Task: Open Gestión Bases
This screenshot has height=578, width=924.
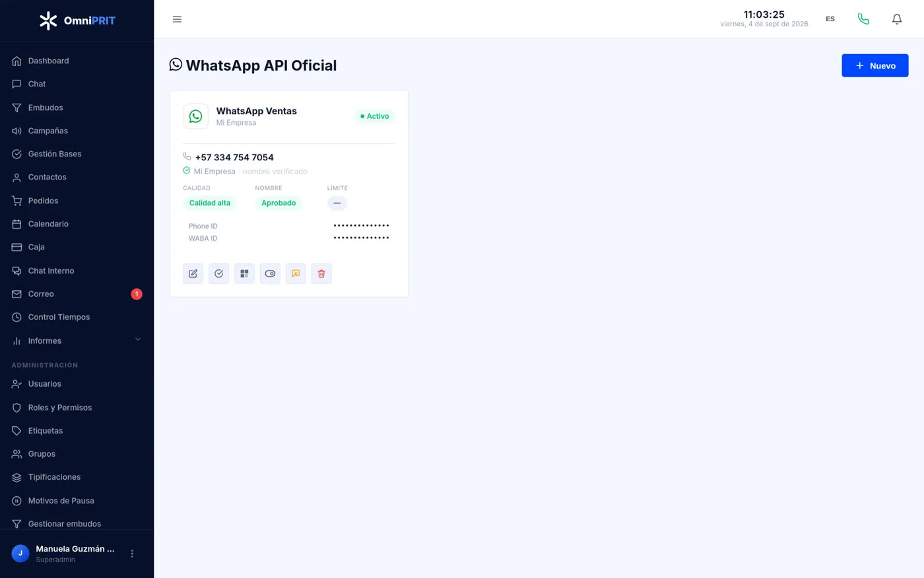Action: coord(77,154)
